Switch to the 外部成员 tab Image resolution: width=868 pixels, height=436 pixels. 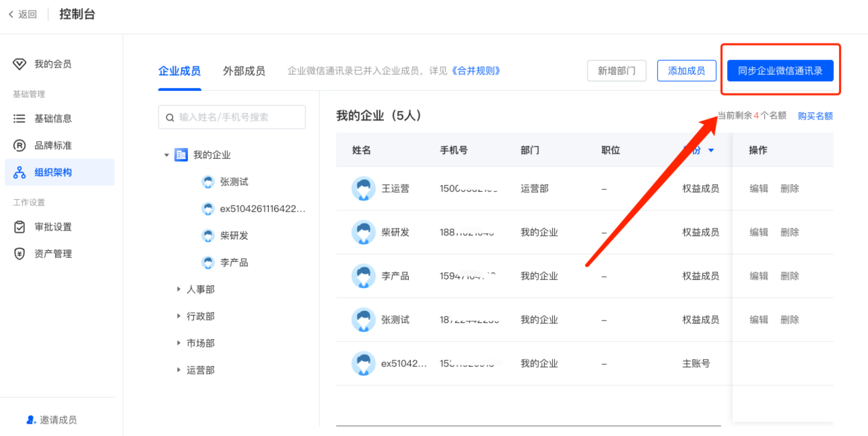pyautogui.click(x=244, y=71)
